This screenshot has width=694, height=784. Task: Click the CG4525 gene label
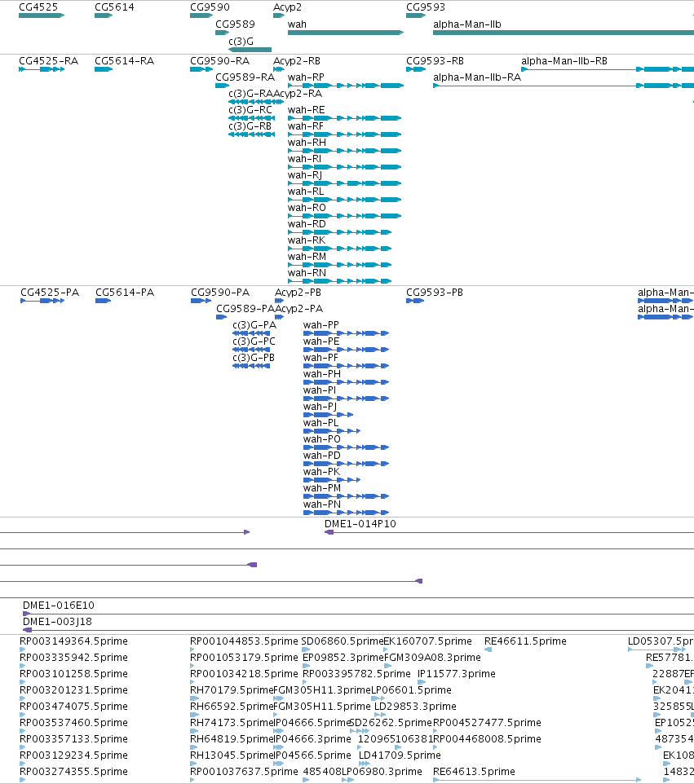tap(38, 7)
